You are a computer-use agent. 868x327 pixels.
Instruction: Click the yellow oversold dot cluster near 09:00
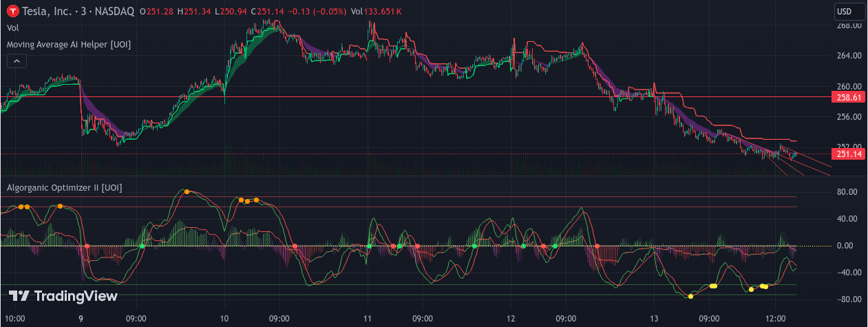click(713, 286)
